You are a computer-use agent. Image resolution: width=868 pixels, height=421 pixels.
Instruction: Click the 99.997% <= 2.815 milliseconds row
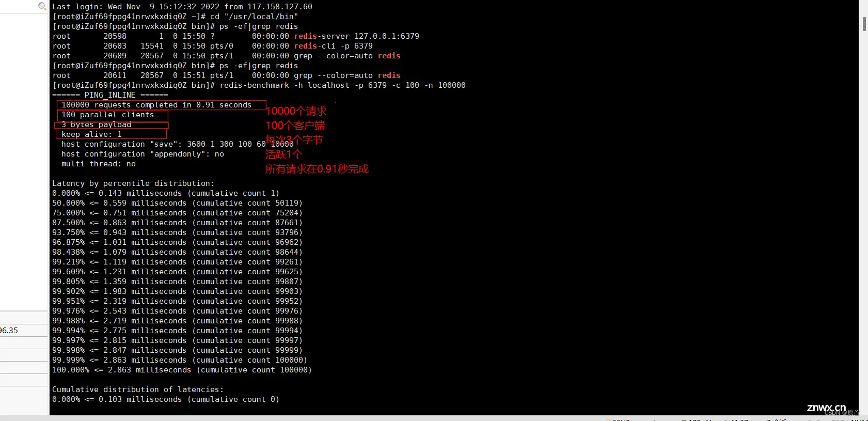tap(178, 340)
